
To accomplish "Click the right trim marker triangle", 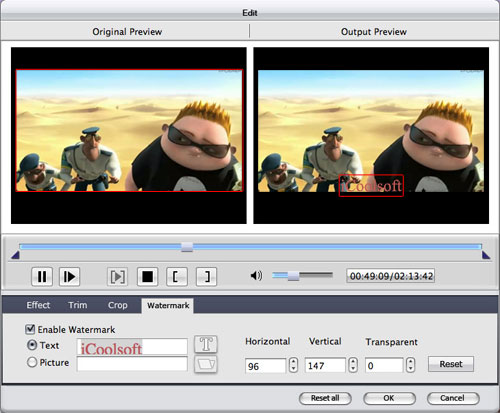I will (x=486, y=255).
